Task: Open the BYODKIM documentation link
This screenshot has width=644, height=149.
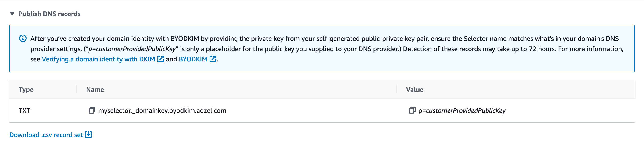Action: (192, 59)
